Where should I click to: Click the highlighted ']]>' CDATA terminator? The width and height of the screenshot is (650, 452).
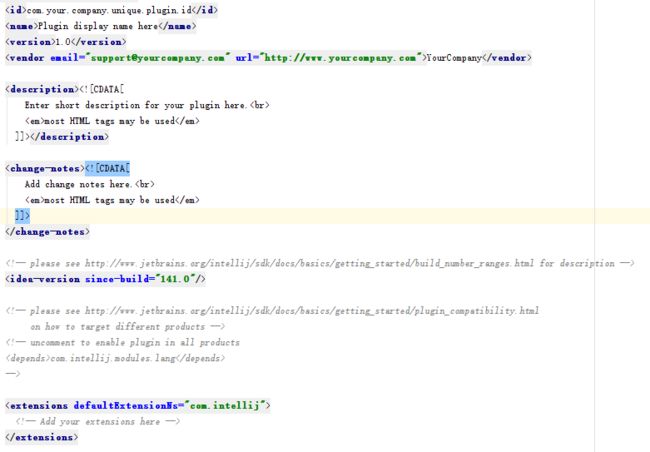point(22,216)
